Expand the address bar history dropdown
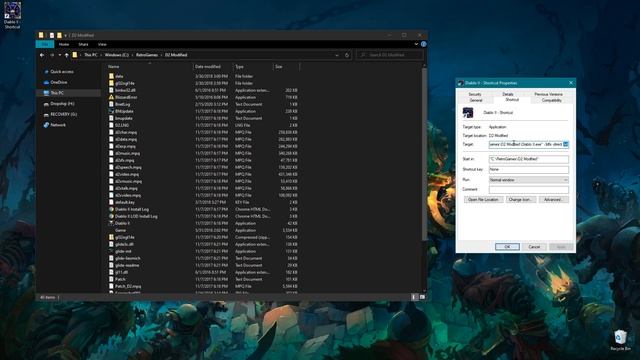This screenshot has width=640, height=360. click(x=337, y=55)
